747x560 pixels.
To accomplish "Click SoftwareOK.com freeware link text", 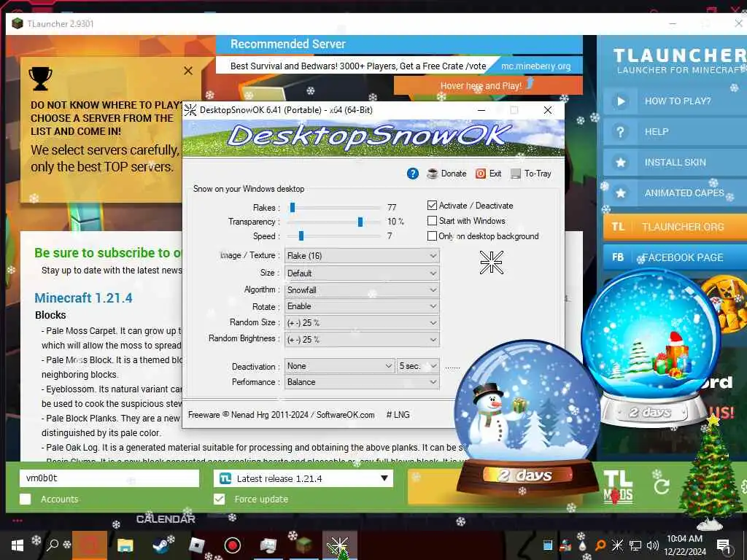I will click(345, 415).
